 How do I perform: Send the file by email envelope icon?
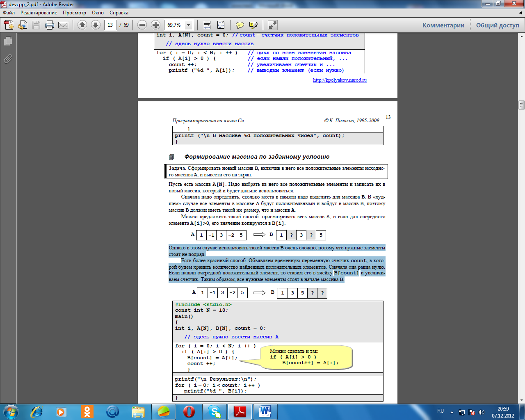[63, 25]
